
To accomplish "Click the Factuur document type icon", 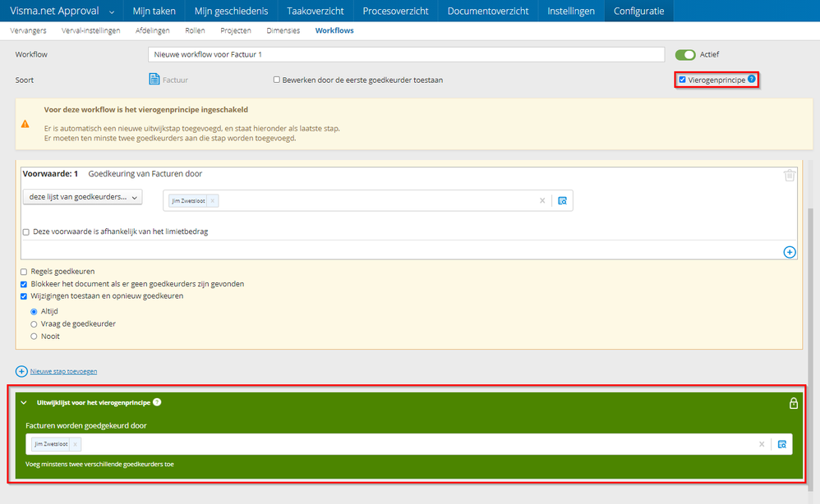I will (154, 80).
